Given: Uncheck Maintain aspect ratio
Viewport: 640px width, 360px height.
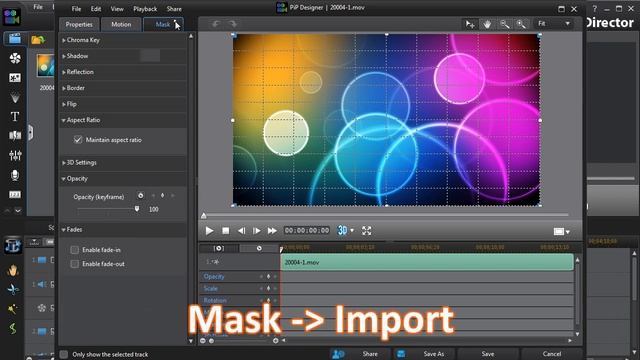Looking at the screenshot, I should 78,140.
